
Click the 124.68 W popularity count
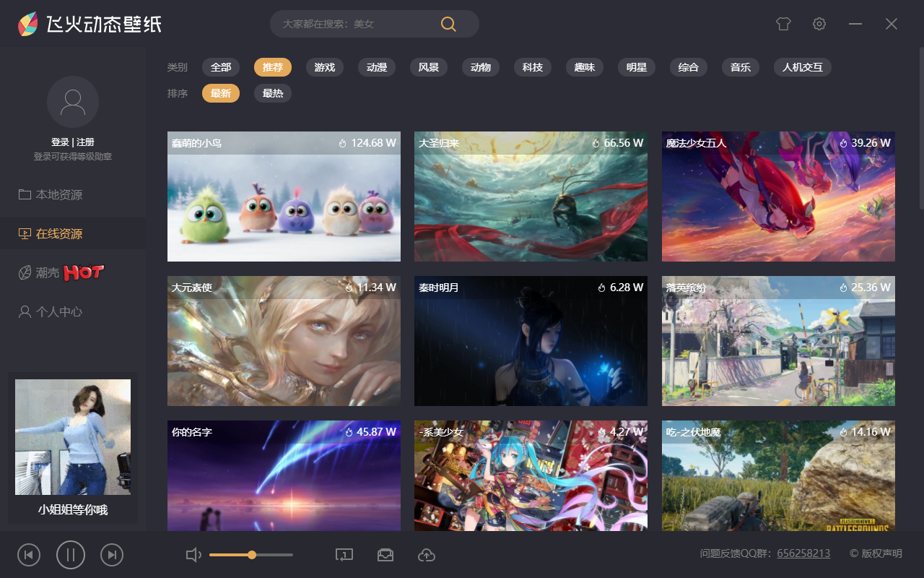coord(367,143)
